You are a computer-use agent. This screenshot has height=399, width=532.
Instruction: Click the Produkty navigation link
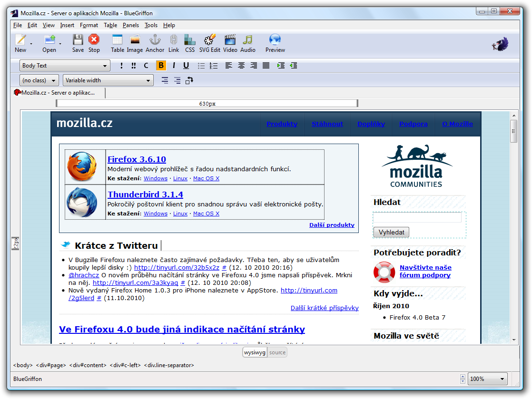(282, 124)
